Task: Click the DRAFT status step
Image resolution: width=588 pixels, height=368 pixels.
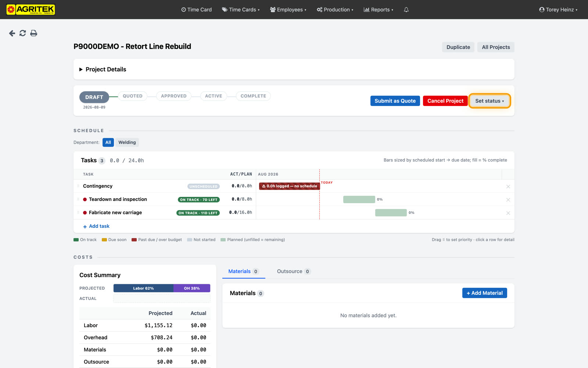Action: [94, 97]
